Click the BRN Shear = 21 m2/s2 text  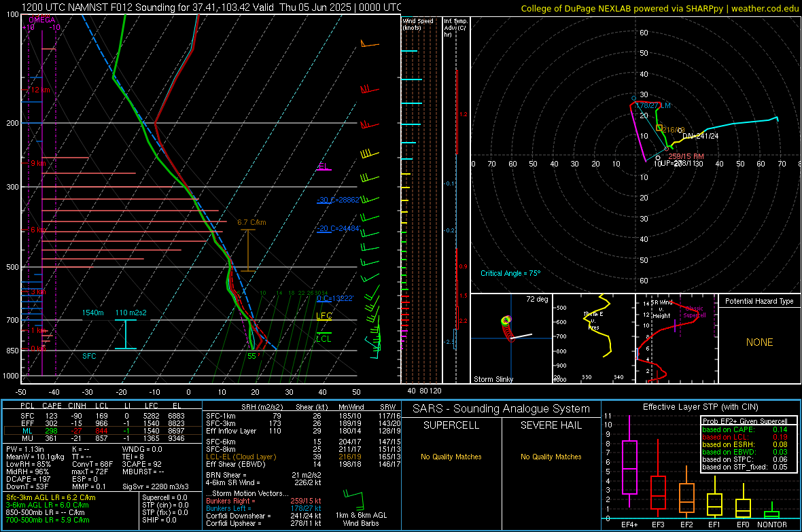[x=264, y=475]
